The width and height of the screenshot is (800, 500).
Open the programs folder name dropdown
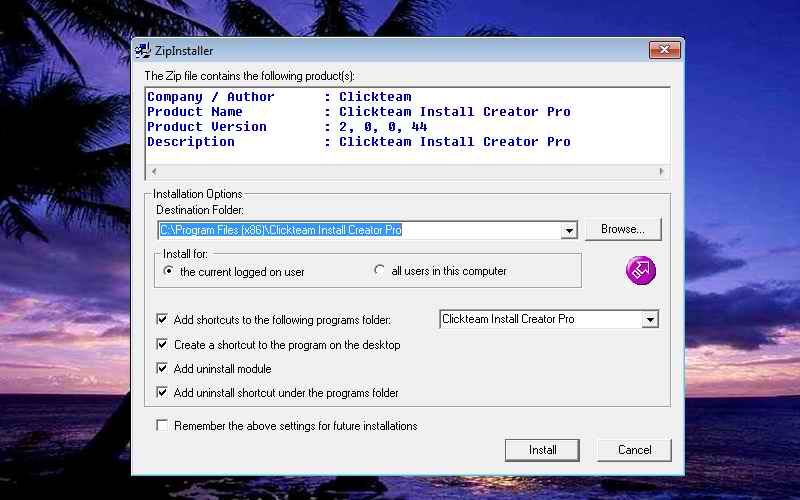650,320
